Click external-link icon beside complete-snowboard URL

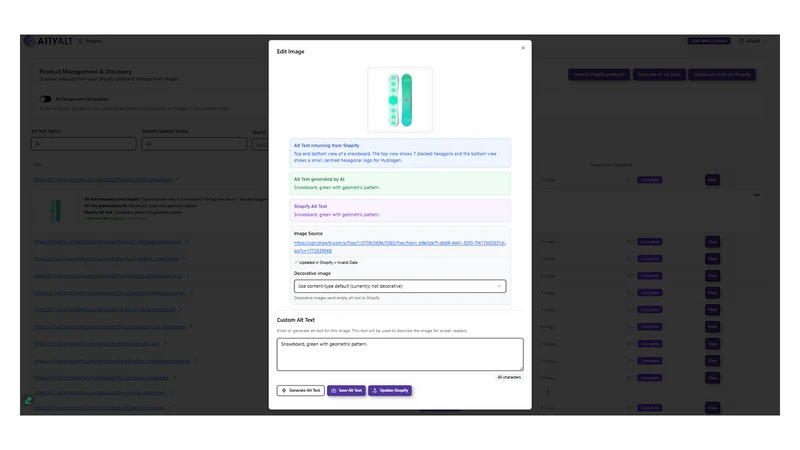tap(173, 378)
